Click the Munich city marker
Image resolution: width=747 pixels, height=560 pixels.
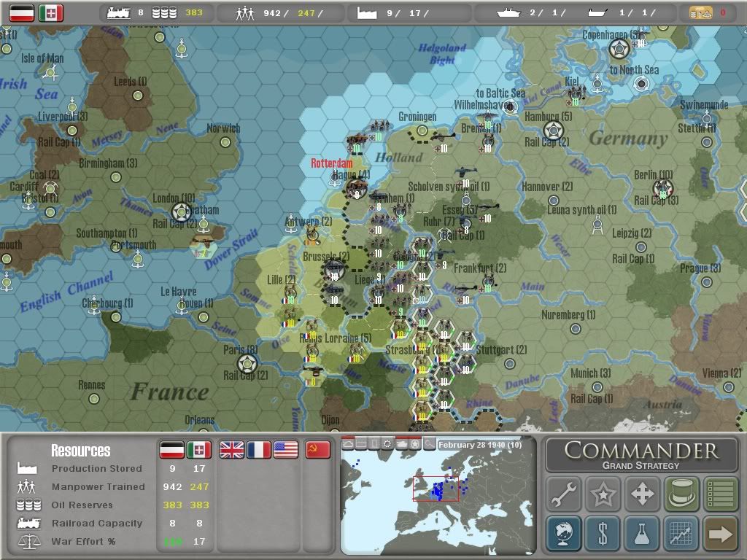click(x=597, y=386)
